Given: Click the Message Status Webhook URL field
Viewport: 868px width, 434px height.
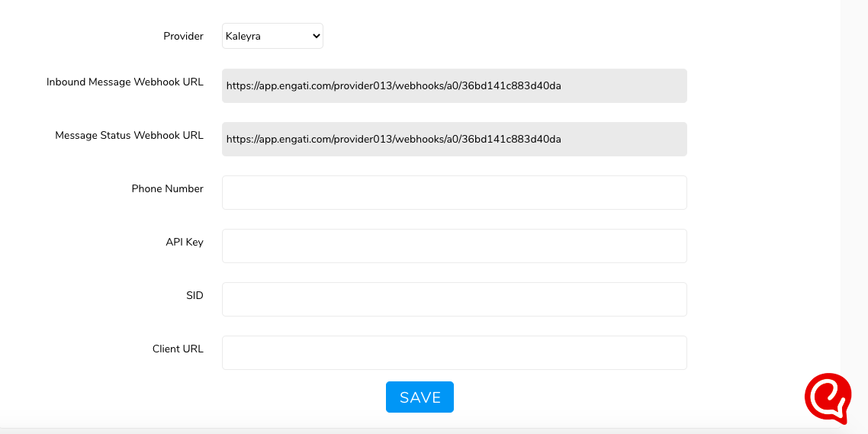Looking at the screenshot, I should pos(455,139).
